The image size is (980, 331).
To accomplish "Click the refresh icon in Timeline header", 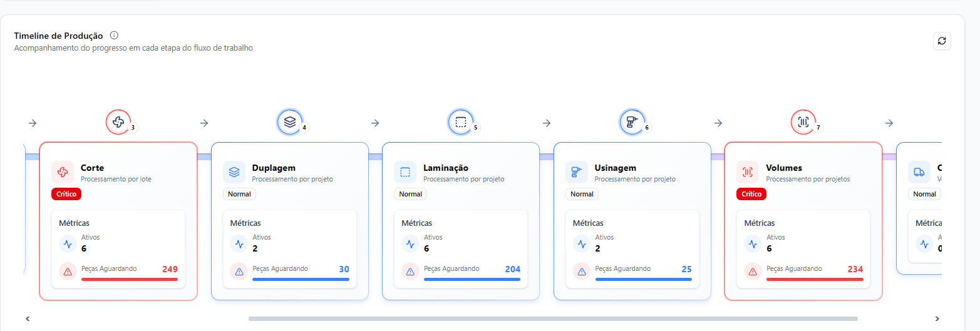I will [x=942, y=41].
